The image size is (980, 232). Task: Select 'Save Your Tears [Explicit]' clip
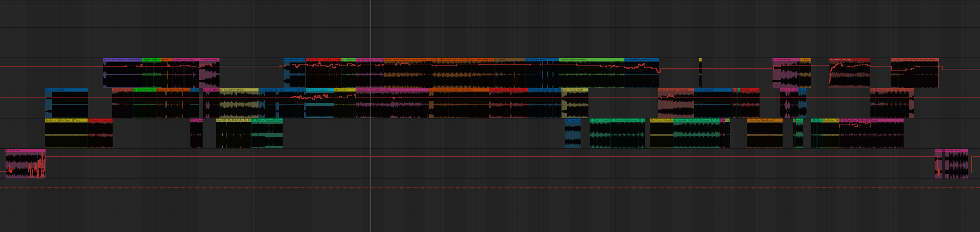(764, 133)
